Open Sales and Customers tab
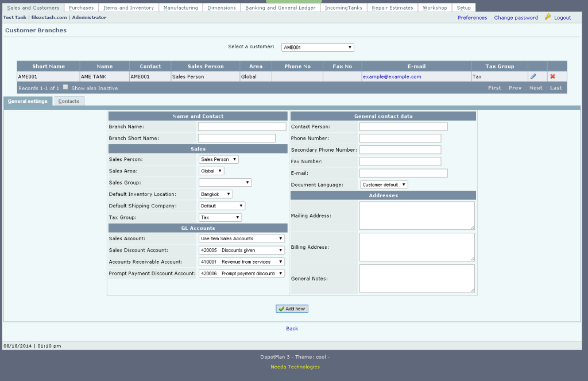The width and height of the screenshot is (588, 381). coord(33,7)
